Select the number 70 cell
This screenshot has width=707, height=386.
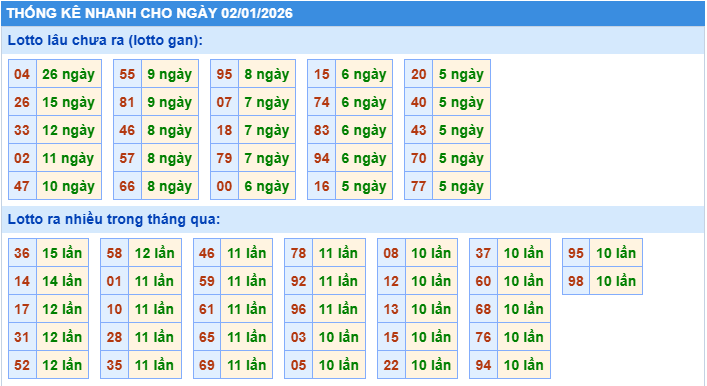tap(418, 158)
